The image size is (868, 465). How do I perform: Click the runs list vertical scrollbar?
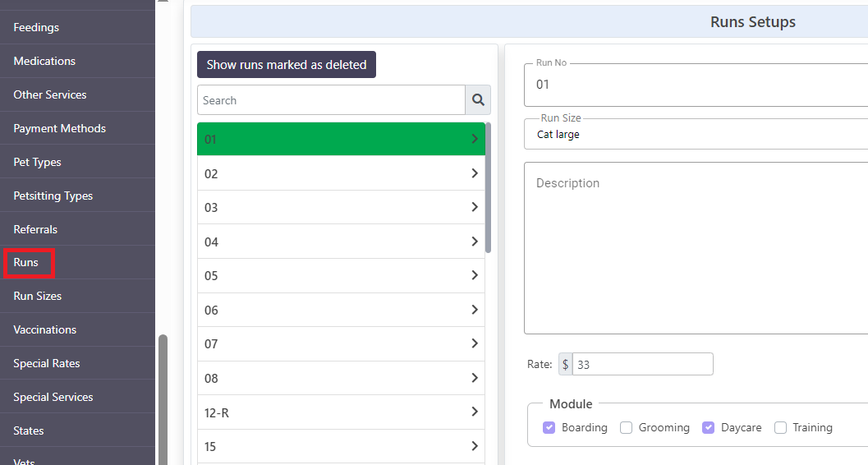click(x=488, y=187)
